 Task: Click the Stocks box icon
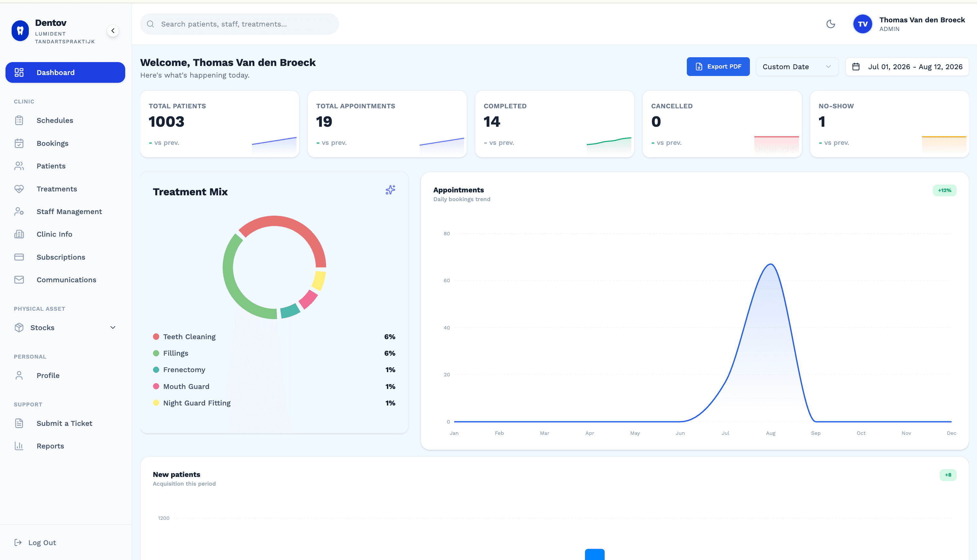point(19,327)
